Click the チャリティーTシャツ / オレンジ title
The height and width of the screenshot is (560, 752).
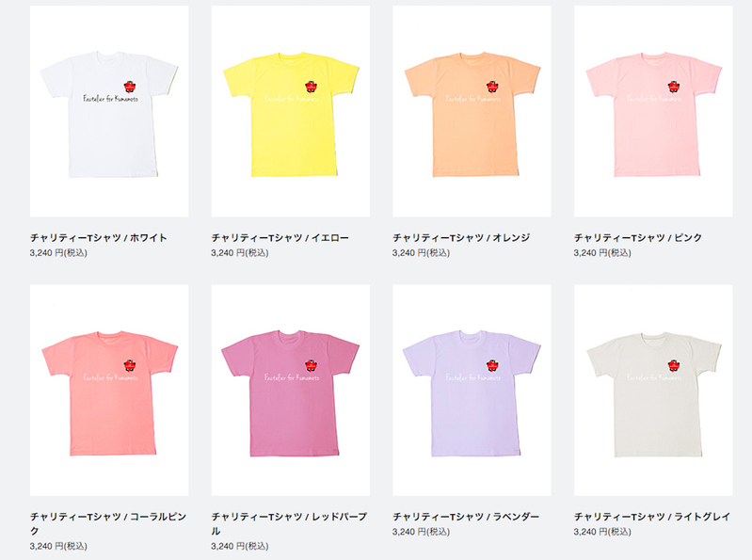coord(461,238)
